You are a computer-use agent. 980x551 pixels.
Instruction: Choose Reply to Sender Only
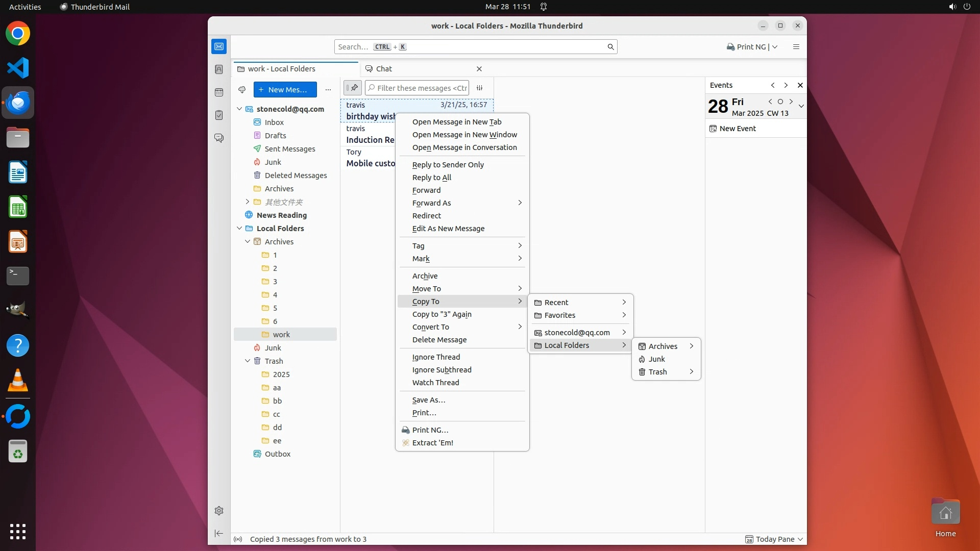coord(448,165)
